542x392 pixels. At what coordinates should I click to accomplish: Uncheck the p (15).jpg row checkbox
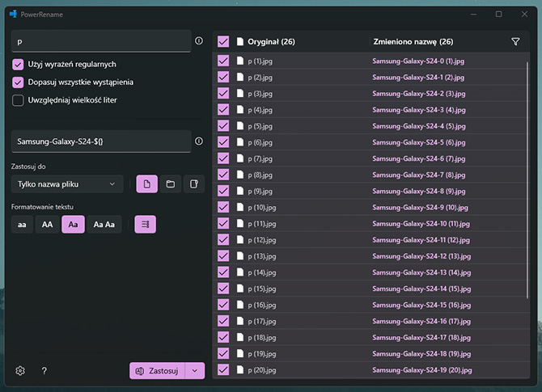(223, 289)
